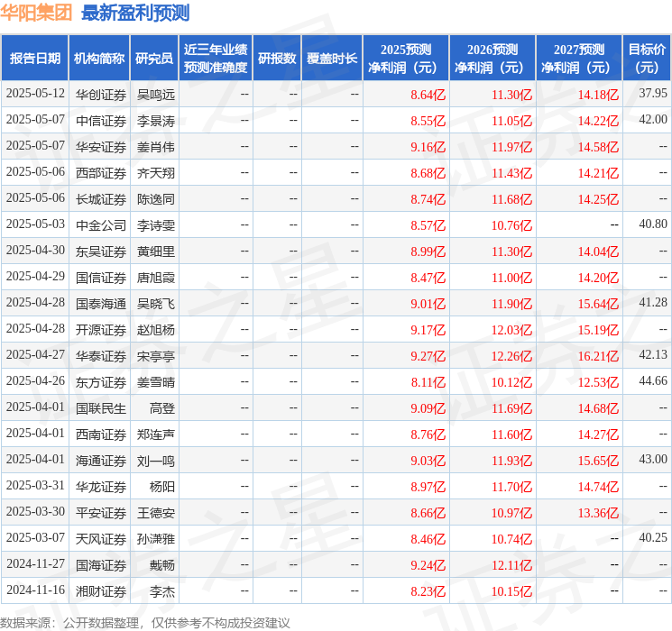Select institution 湘财证券
Viewport: 672px width, 631px height.
click(x=101, y=591)
